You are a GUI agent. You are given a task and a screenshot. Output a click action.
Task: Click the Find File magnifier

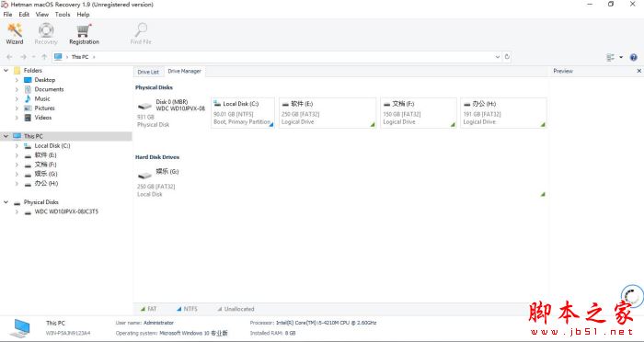(x=141, y=34)
